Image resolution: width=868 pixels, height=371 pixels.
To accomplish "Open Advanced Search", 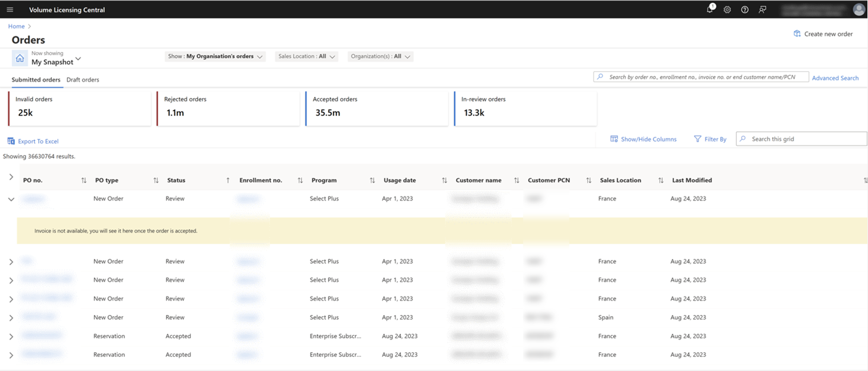I will (835, 78).
